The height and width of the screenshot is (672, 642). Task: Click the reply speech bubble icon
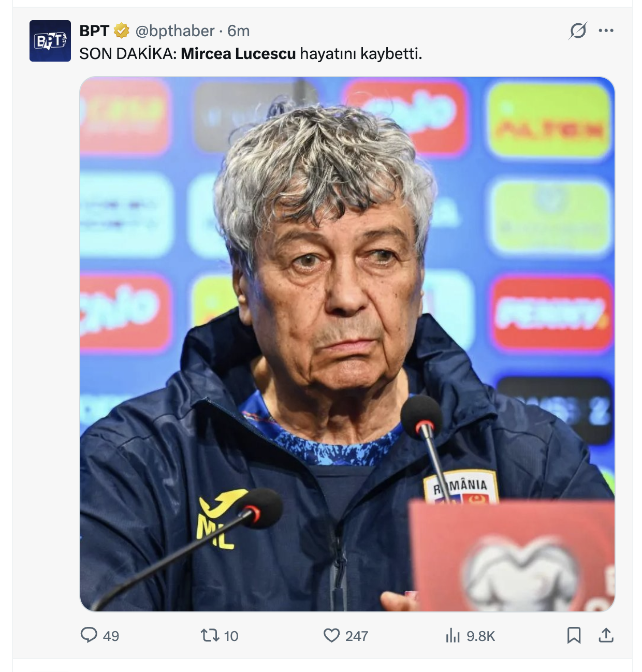coord(89,635)
